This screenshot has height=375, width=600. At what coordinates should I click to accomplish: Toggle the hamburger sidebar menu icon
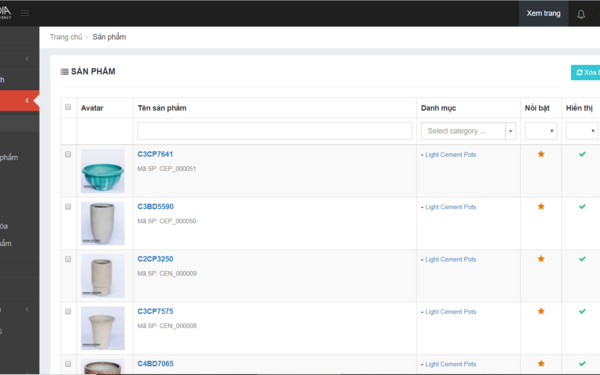coord(25,13)
